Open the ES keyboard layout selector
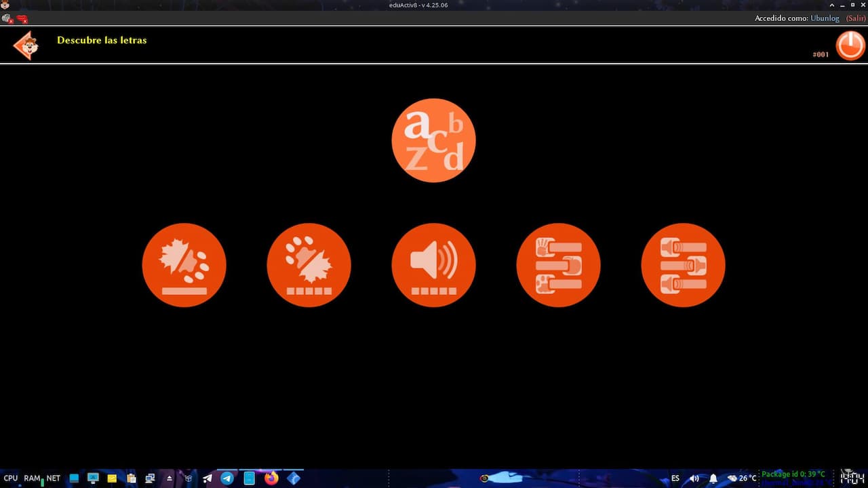 point(675,479)
